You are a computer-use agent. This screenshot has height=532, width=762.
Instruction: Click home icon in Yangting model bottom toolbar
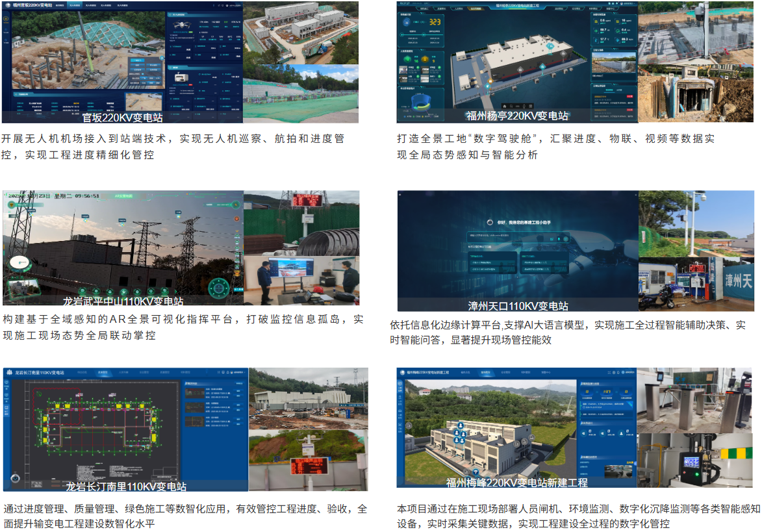(505, 106)
